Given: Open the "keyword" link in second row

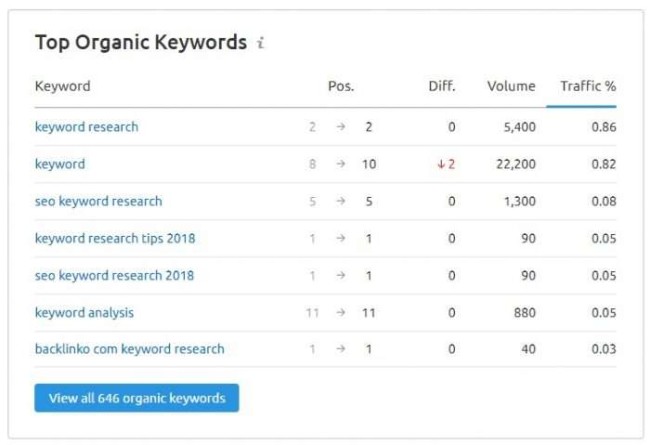Looking at the screenshot, I should [x=60, y=164].
